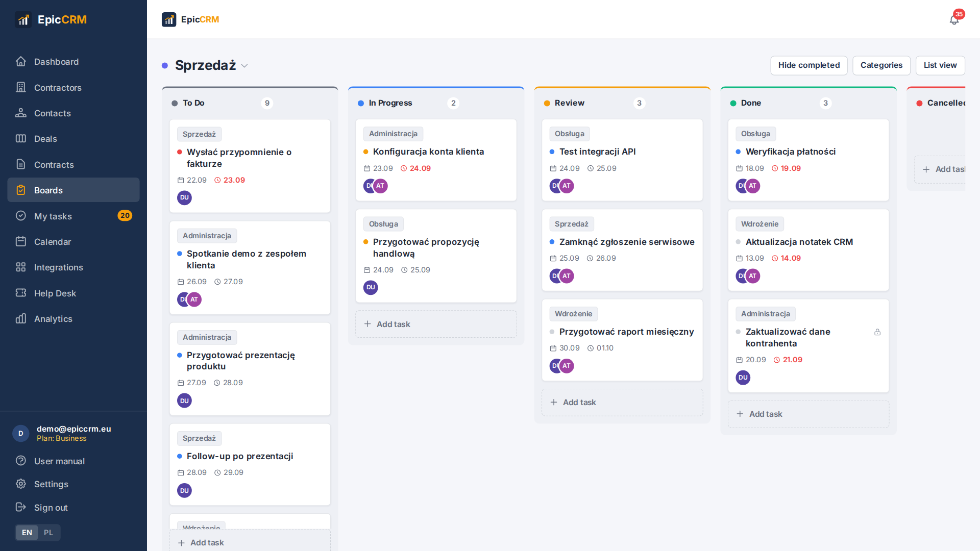Click orange priority dot on Konfiguracja konta klienta
Image resolution: width=980 pixels, height=551 pixels.
(x=366, y=152)
